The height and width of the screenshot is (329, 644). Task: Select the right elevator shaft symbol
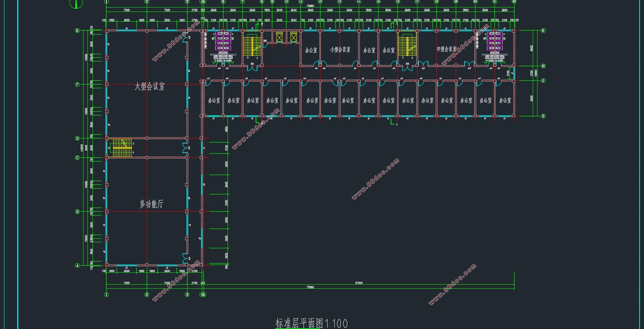pyautogui.click(x=294, y=37)
